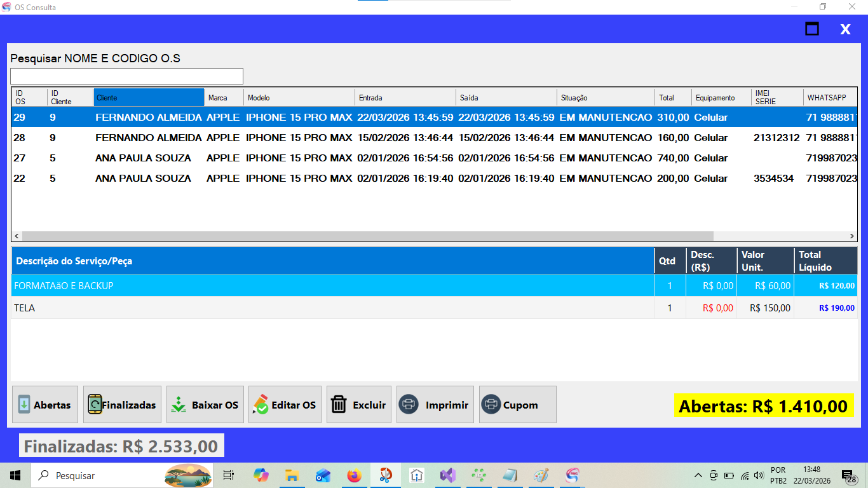
Task: Open Visual Studio from the taskbar
Action: click(x=448, y=475)
